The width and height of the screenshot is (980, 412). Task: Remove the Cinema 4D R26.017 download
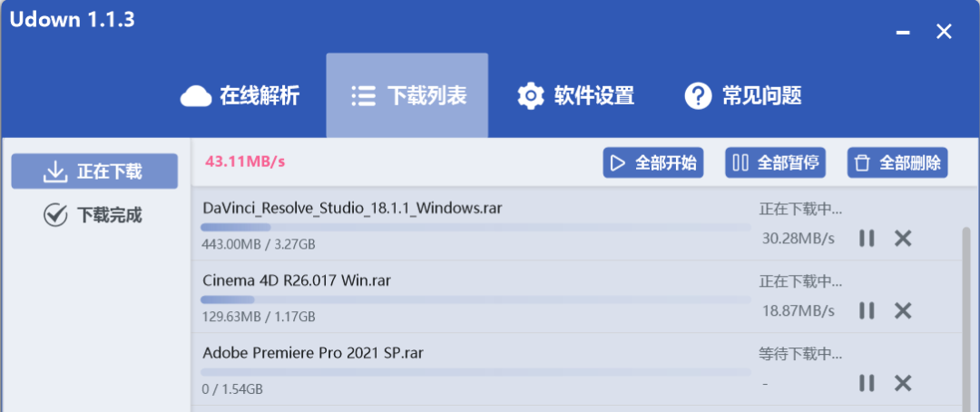click(x=903, y=310)
